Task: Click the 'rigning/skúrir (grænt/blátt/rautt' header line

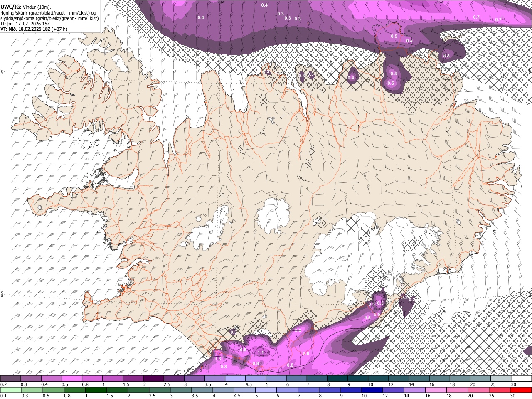Action: (x=48, y=12)
